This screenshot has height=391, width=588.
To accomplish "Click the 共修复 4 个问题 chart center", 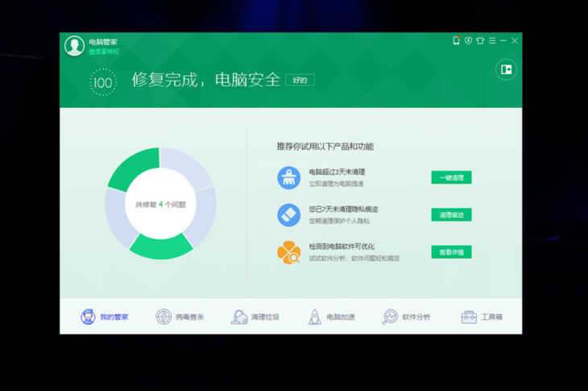I will [x=160, y=205].
